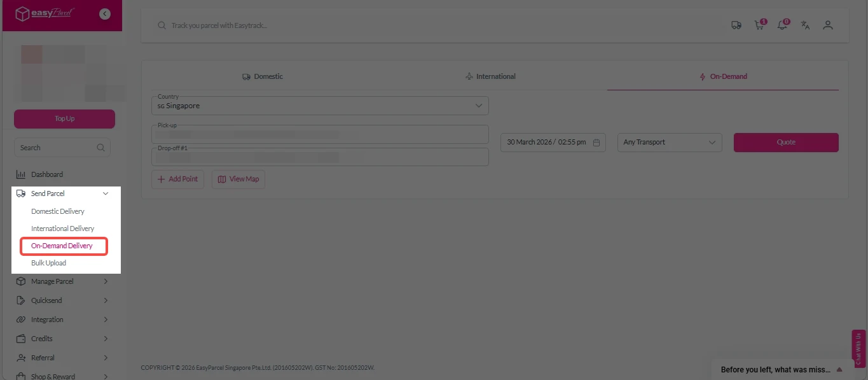Click the language translate icon
This screenshot has width=868, height=380.
click(805, 25)
